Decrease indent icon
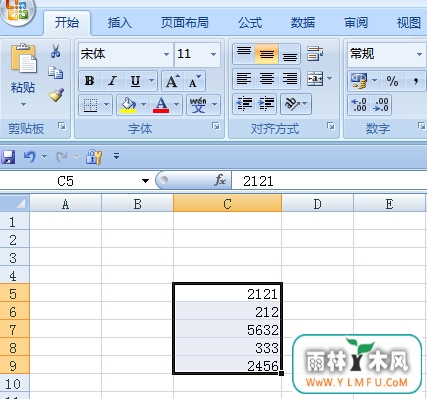Image resolution: width=427 pixels, height=399 pixels. pos(244,104)
